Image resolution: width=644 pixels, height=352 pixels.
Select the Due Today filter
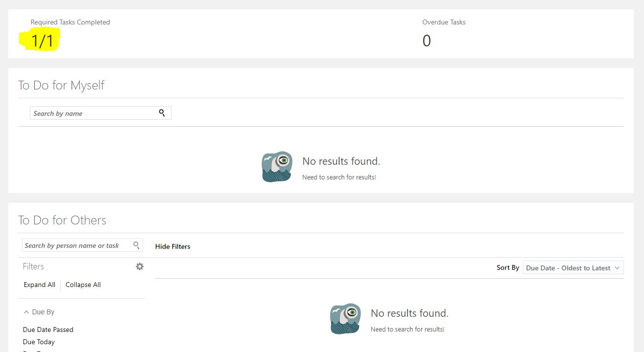point(39,341)
